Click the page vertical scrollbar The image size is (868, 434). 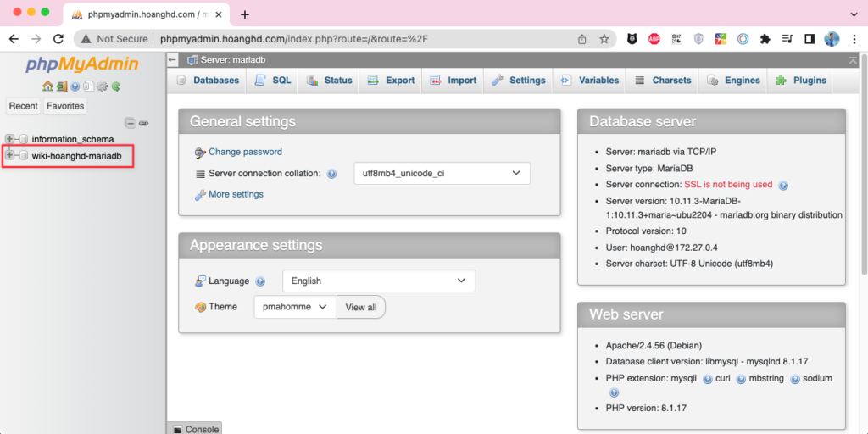click(865, 166)
